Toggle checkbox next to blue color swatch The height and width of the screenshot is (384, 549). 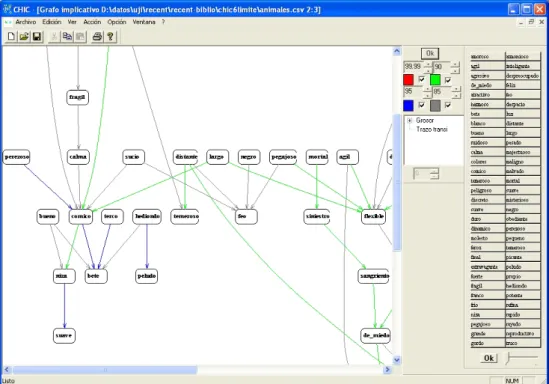(422, 105)
